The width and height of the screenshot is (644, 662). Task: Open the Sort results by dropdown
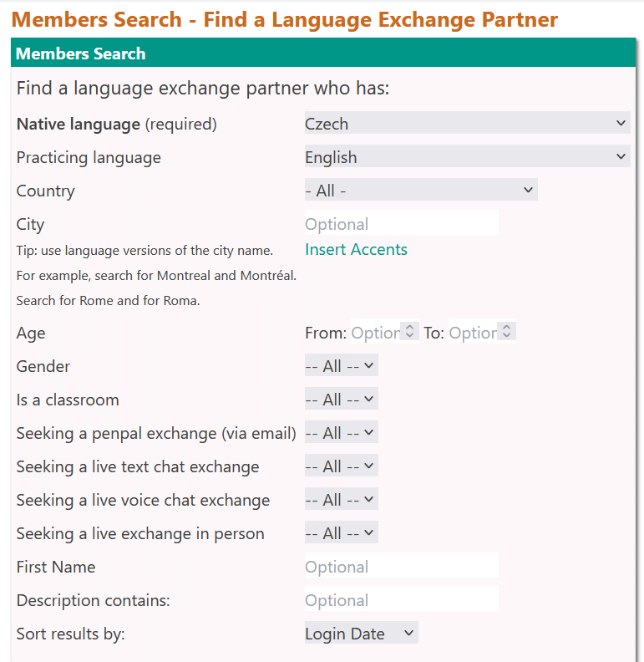tap(361, 634)
